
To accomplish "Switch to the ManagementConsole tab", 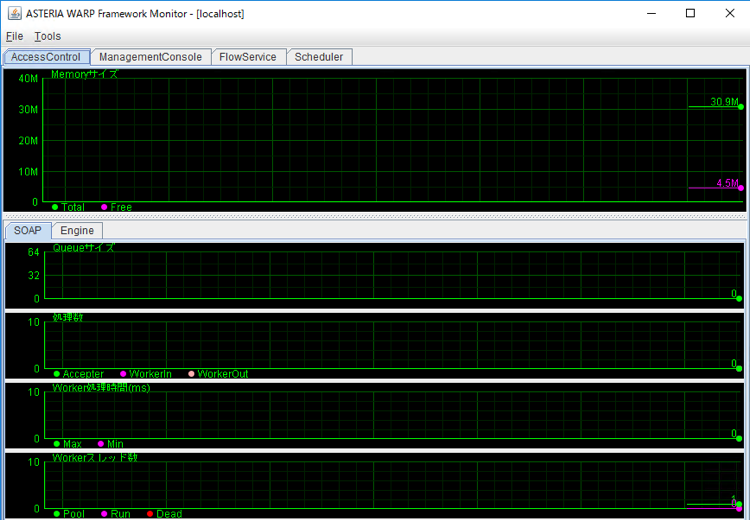I will 151,57.
